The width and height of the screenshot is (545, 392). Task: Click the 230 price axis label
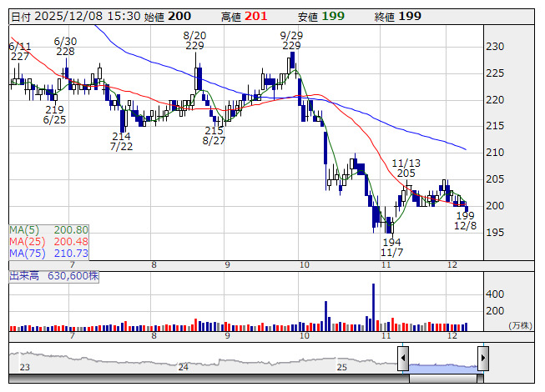click(495, 46)
